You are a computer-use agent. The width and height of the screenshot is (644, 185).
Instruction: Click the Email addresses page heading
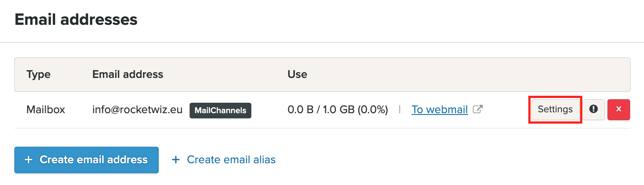(x=76, y=20)
